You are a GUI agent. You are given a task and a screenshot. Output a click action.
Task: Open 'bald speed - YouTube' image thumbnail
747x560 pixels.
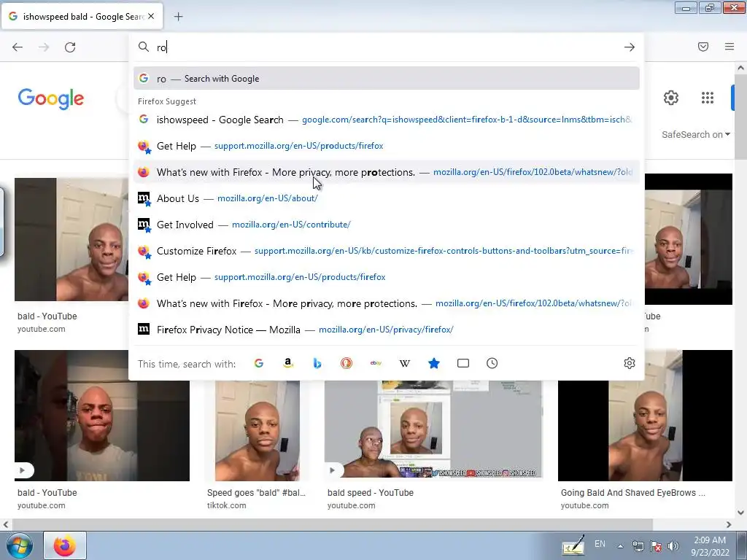pyautogui.click(x=433, y=428)
